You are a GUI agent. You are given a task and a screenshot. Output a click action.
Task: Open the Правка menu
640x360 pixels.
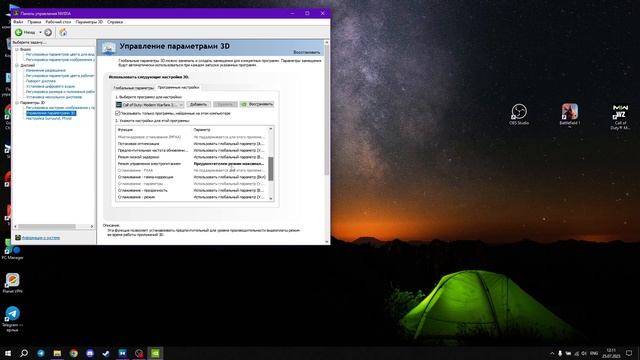coord(34,22)
